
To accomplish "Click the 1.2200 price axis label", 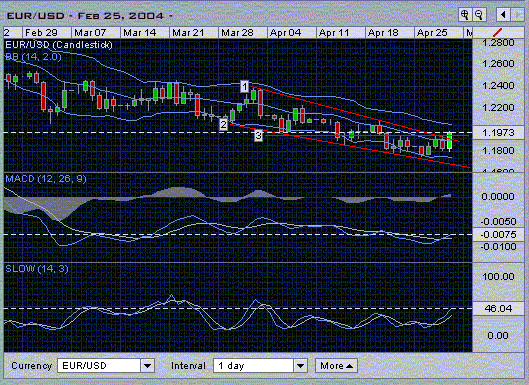I will pos(498,108).
